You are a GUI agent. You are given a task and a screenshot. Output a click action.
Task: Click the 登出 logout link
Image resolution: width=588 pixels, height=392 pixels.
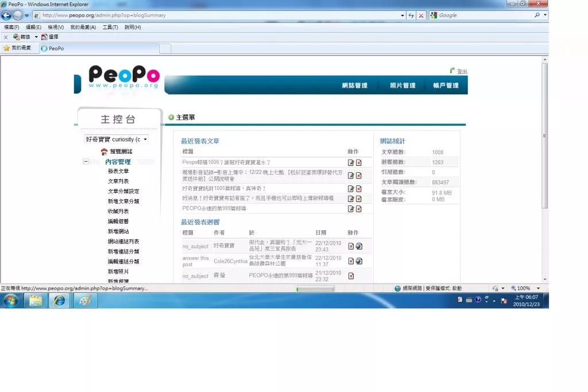[462, 71]
